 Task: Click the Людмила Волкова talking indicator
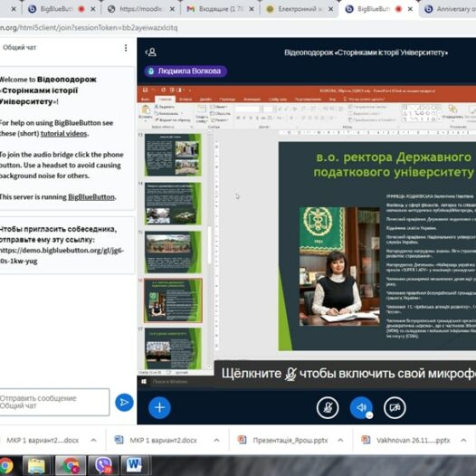(186, 71)
